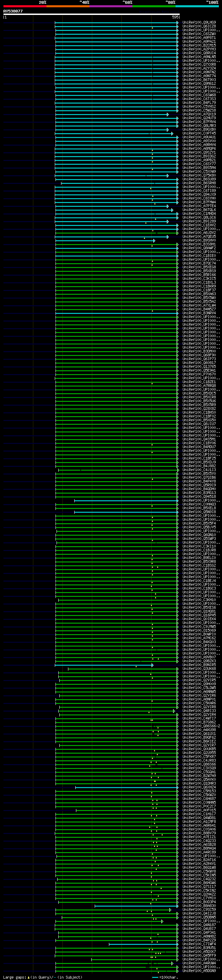Click the red identity legend bar

pos(25,6)
